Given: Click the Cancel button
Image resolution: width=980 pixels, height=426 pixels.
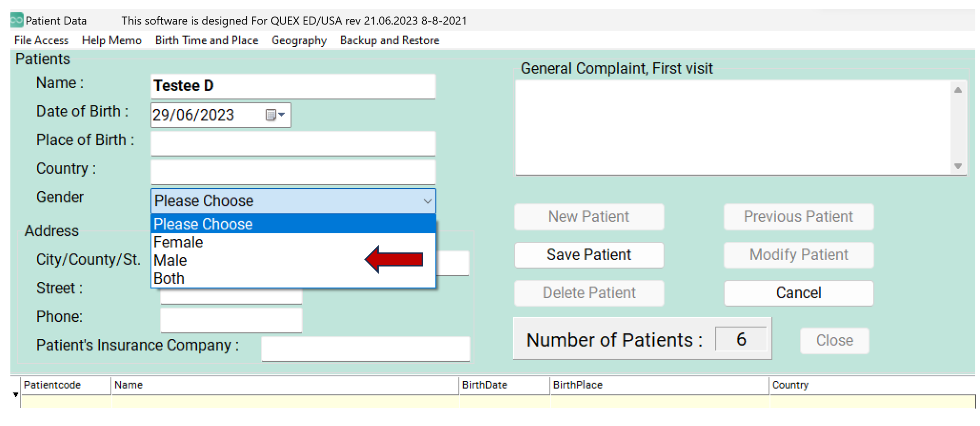Looking at the screenshot, I should coord(799,293).
